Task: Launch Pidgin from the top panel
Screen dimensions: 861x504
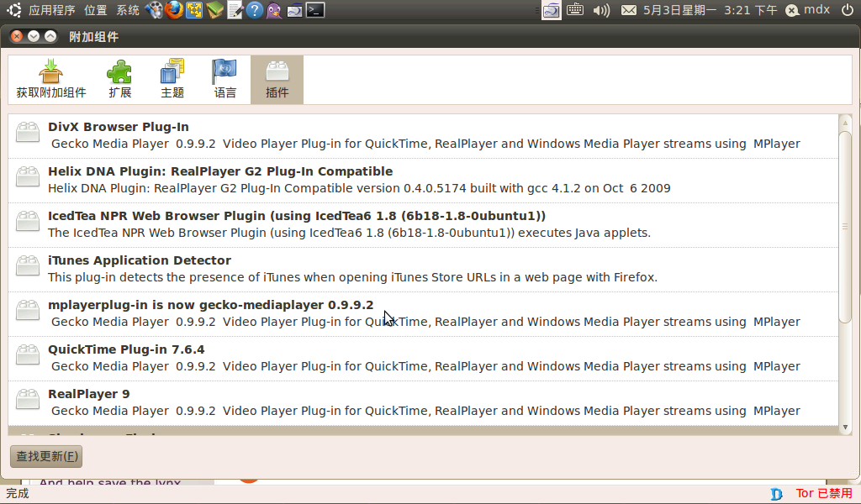Action: [x=274, y=10]
